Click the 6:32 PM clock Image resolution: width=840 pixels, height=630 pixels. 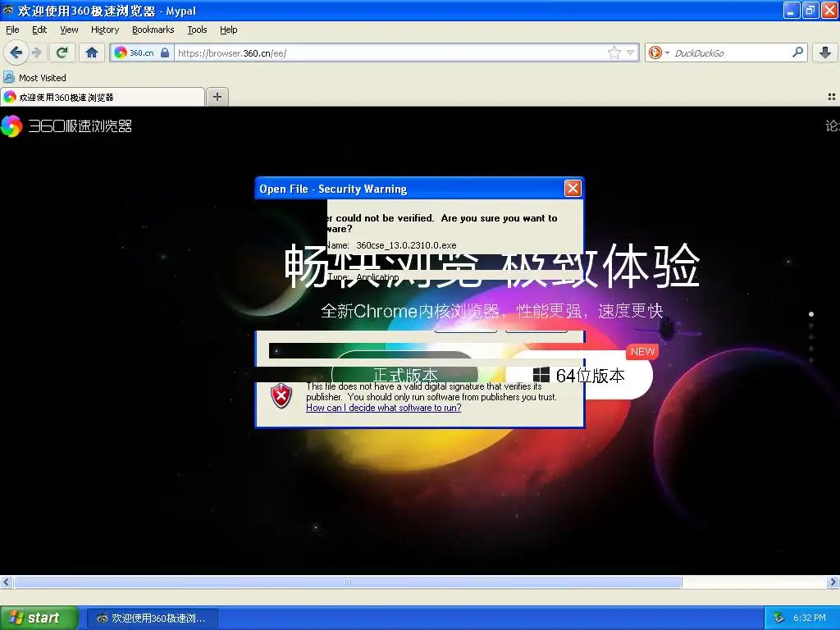(809, 618)
